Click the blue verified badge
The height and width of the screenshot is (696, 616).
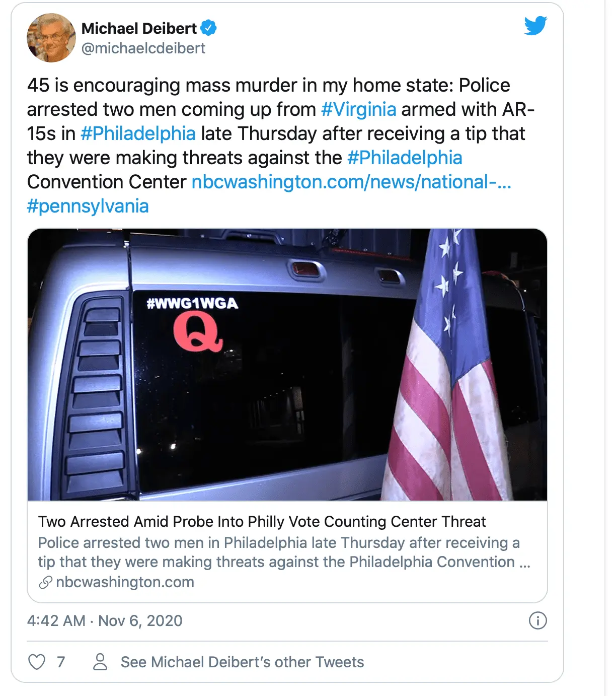tap(208, 28)
